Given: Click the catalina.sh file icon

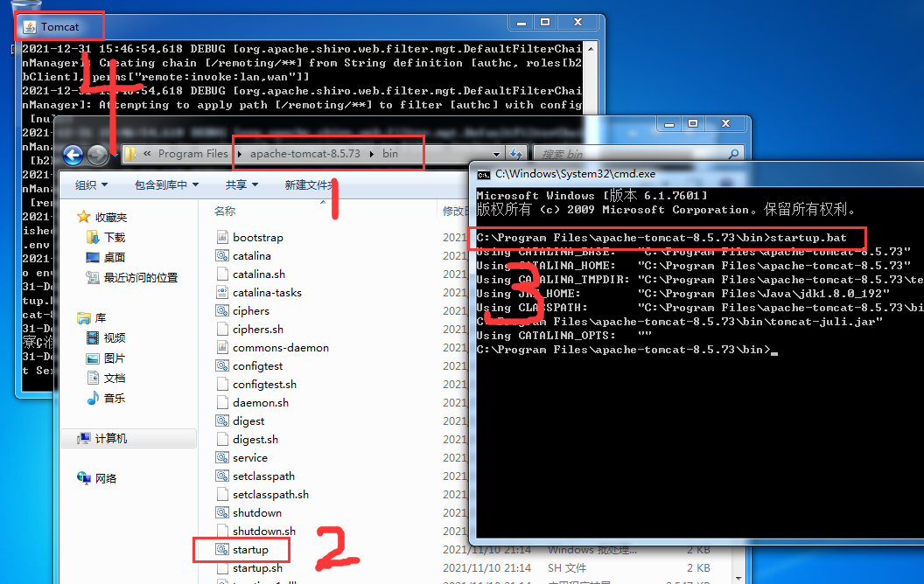Looking at the screenshot, I should coord(222,274).
